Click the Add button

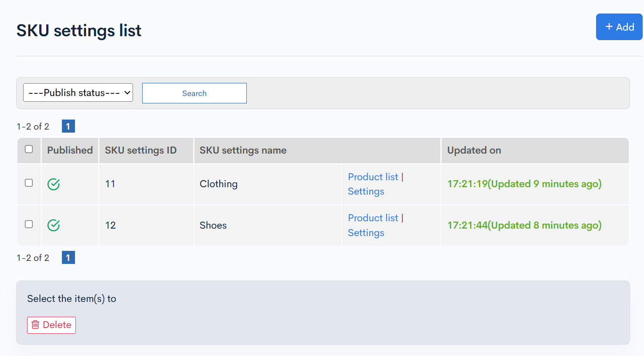pos(620,27)
